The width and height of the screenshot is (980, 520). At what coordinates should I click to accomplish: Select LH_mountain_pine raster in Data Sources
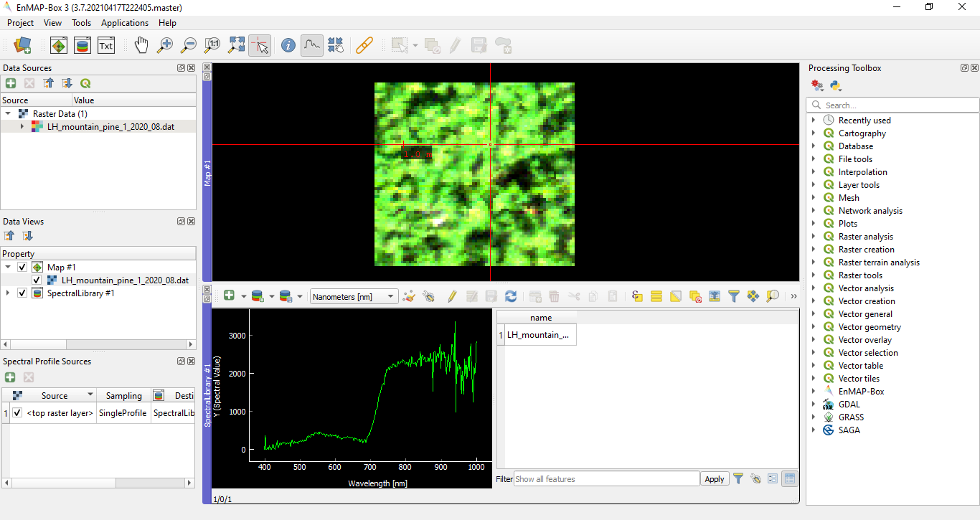pyautogui.click(x=110, y=127)
